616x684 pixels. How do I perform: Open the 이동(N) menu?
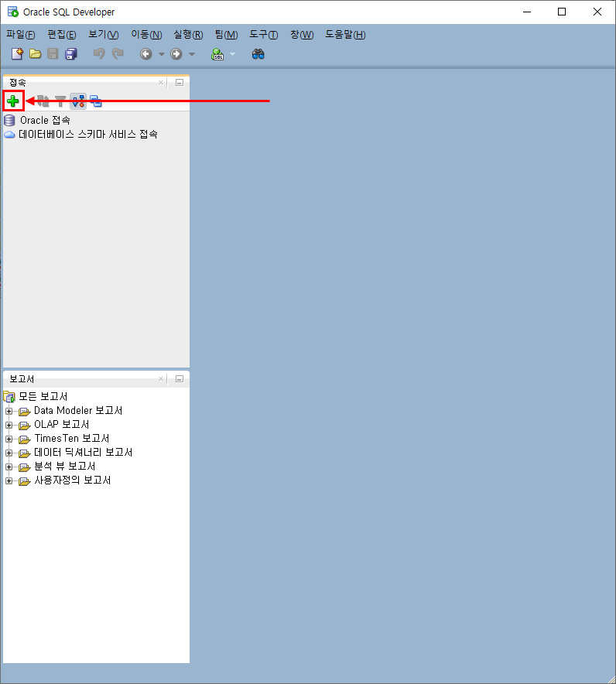[146, 35]
